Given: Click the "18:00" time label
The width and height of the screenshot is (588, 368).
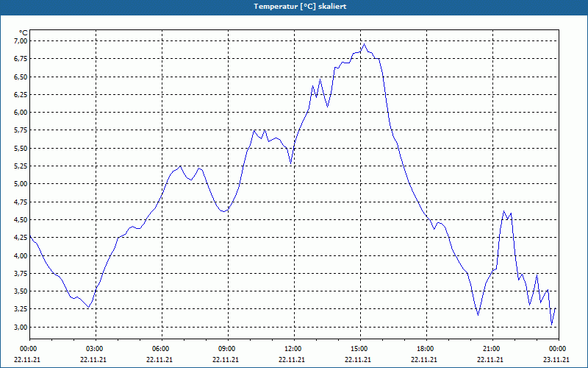Looking at the screenshot, I should (427, 349).
